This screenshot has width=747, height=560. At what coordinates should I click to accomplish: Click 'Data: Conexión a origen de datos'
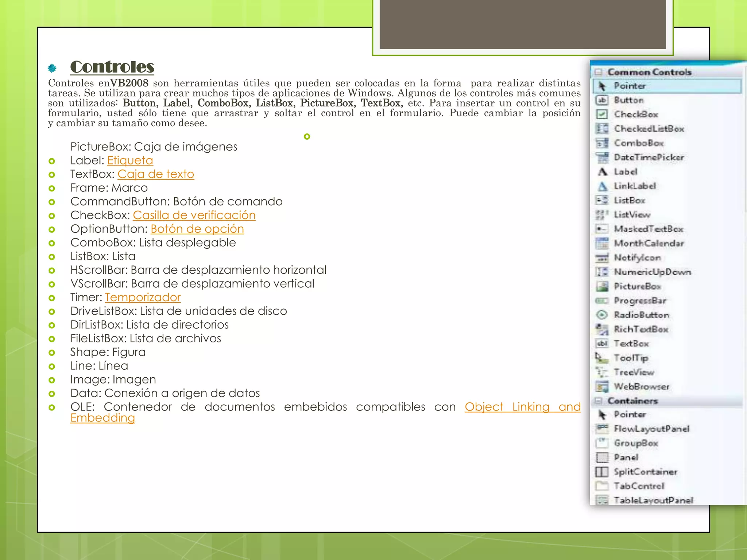(x=165, y=393)
